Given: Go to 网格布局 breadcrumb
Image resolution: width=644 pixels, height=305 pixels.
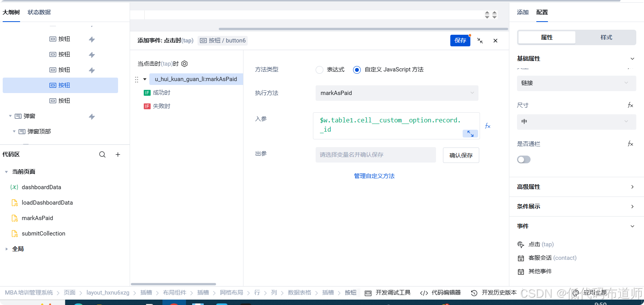Looking at the screenshot, I should click(x=232, y=293).
